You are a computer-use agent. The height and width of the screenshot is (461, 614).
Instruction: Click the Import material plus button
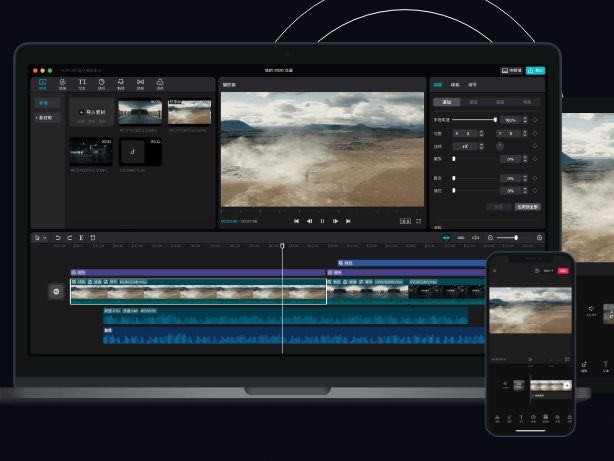(x=92, y=112)
